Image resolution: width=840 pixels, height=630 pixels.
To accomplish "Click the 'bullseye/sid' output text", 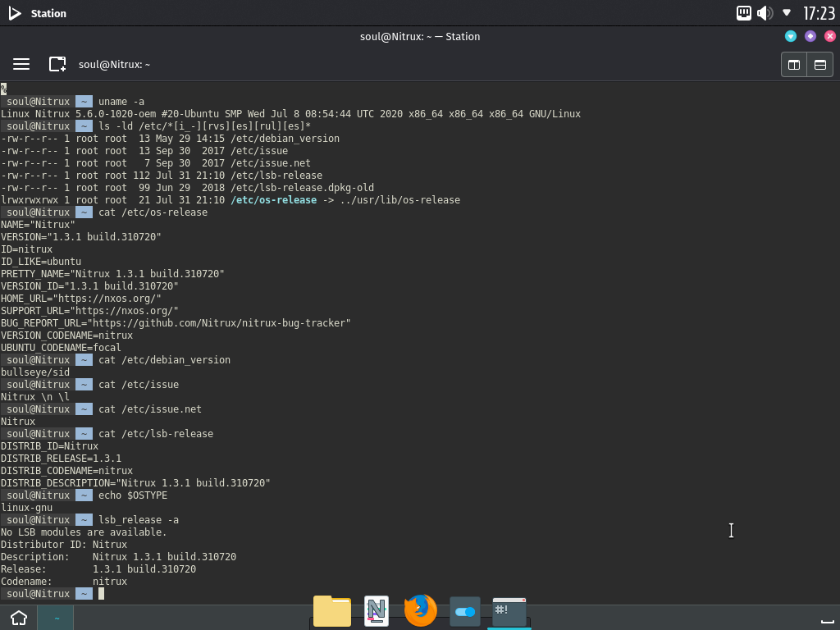I will (35, 372).
